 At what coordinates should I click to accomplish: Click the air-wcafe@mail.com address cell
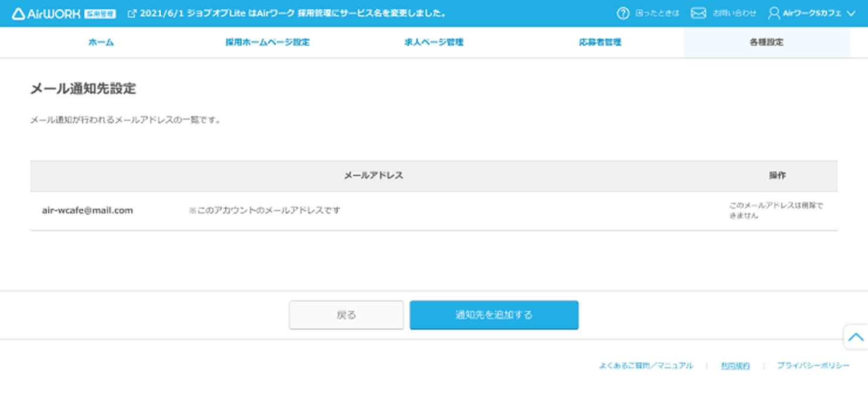pos(87,210)
